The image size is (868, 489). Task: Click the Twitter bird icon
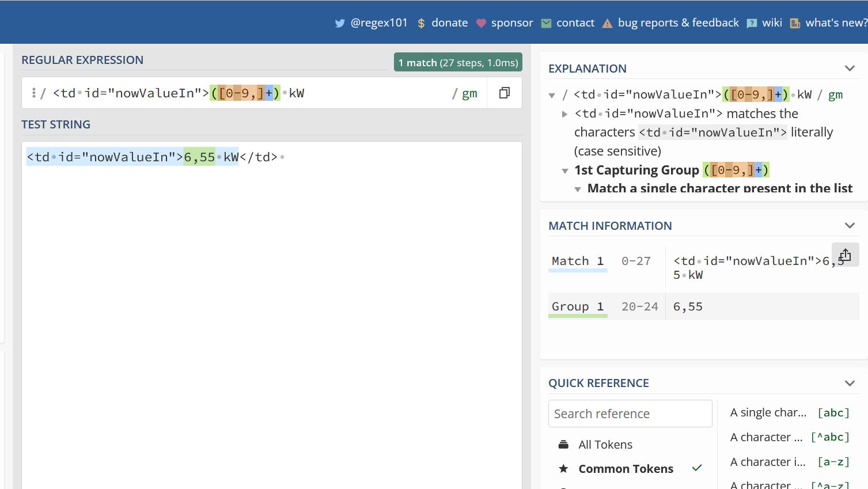(x=340, y=23)
